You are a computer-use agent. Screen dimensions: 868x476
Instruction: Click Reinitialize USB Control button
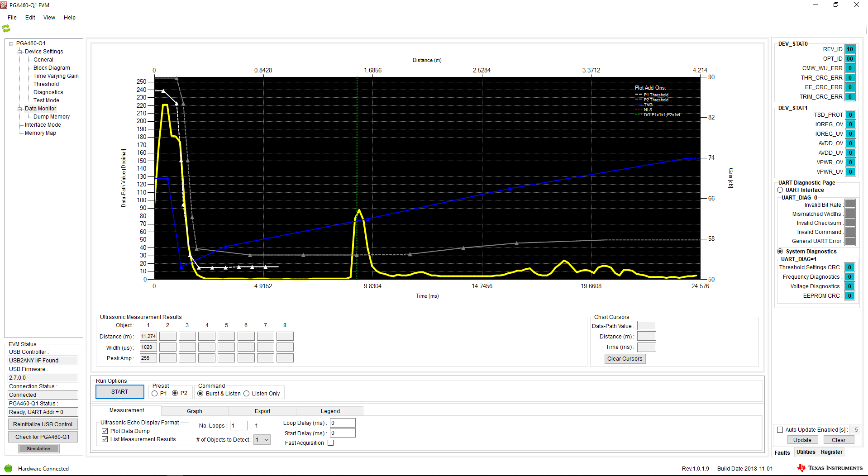click(43, 424)
